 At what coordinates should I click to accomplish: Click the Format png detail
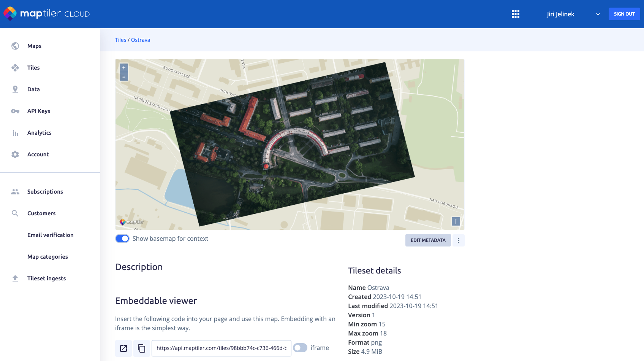[365, 342]
